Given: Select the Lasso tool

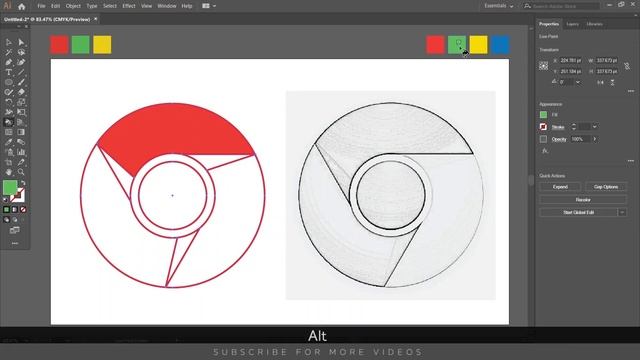Looking at the screenshot, I should pyautogui.click(x=21, y=52).
